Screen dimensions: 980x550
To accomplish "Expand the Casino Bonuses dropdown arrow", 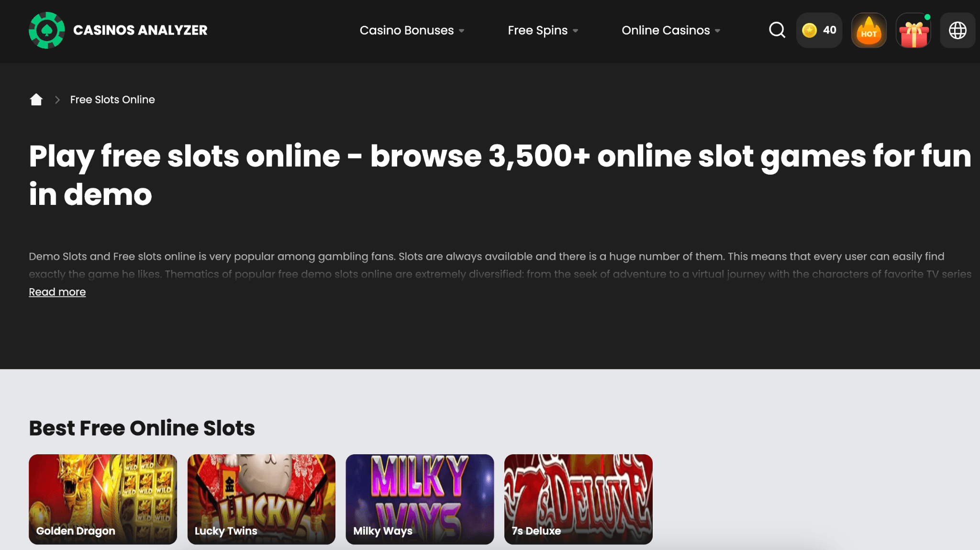I will click(x=462, y=31).
